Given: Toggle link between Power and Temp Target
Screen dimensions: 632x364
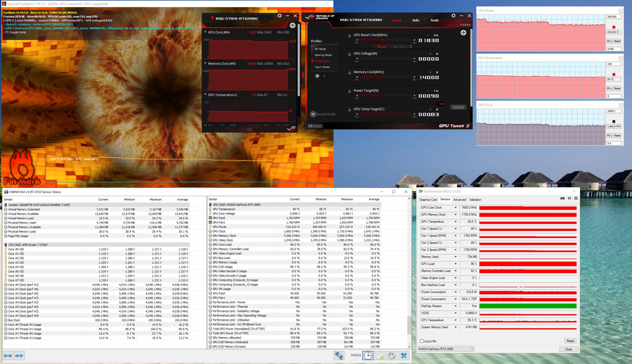Looking at the screenshot, I should coord(441,104).
